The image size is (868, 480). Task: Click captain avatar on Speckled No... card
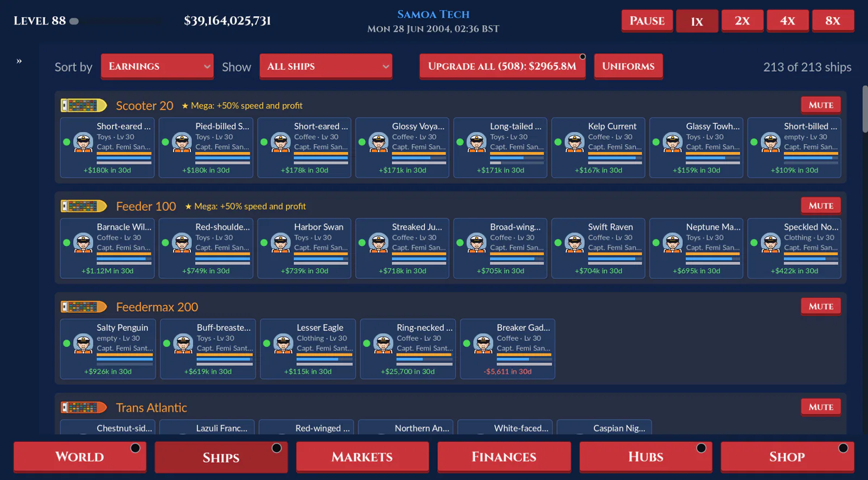coord(770,243)
